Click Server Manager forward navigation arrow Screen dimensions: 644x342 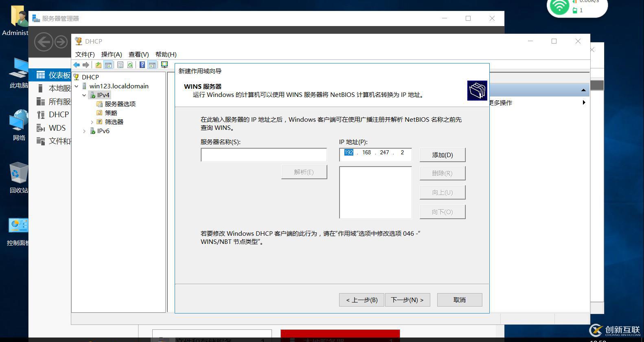click(x=61, y=42)
